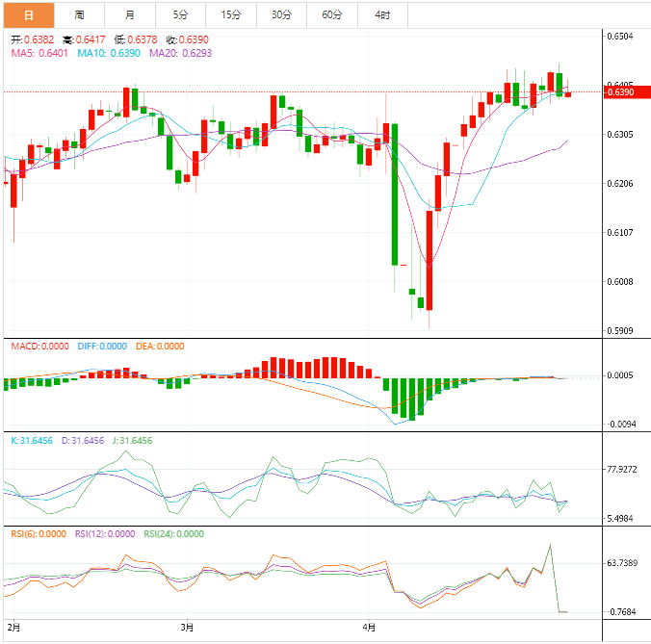
Task: Show the 30分 interval chart
Action: [x=281, y=14]
